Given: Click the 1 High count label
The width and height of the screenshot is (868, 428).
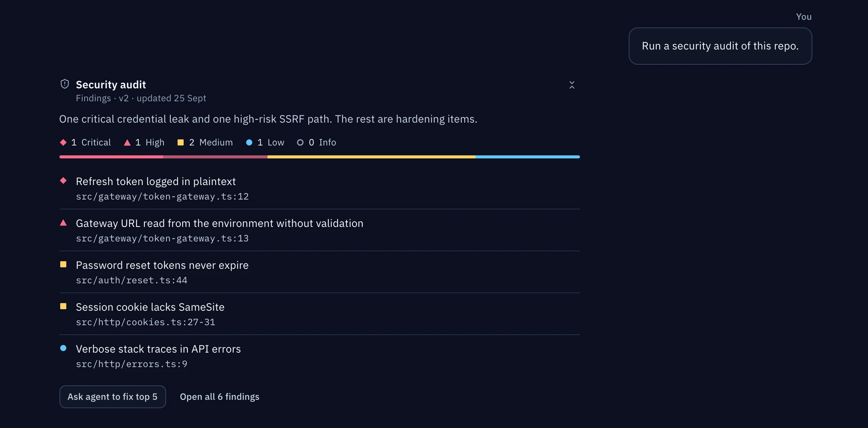Looking at the screenshot, I should [150, 142].
